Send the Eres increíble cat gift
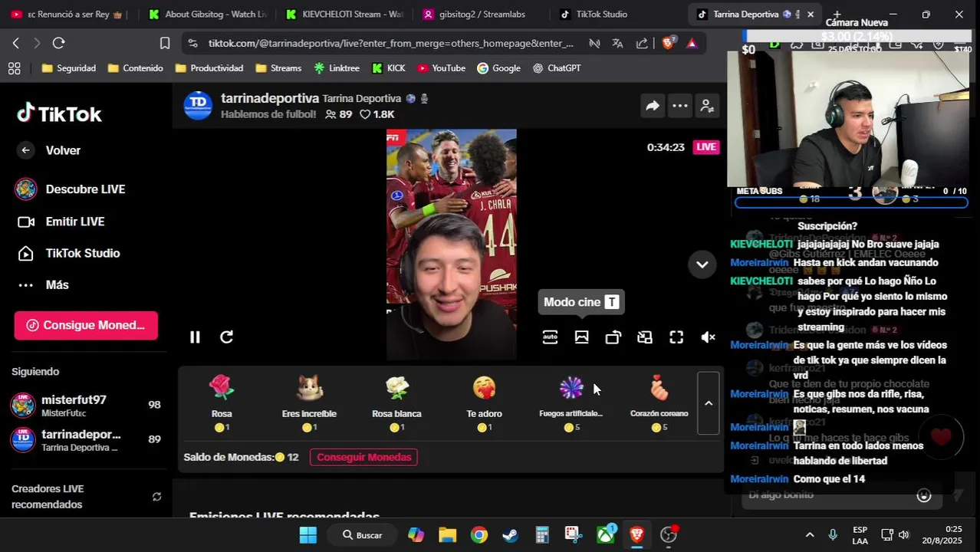 (x=309, y=403)
